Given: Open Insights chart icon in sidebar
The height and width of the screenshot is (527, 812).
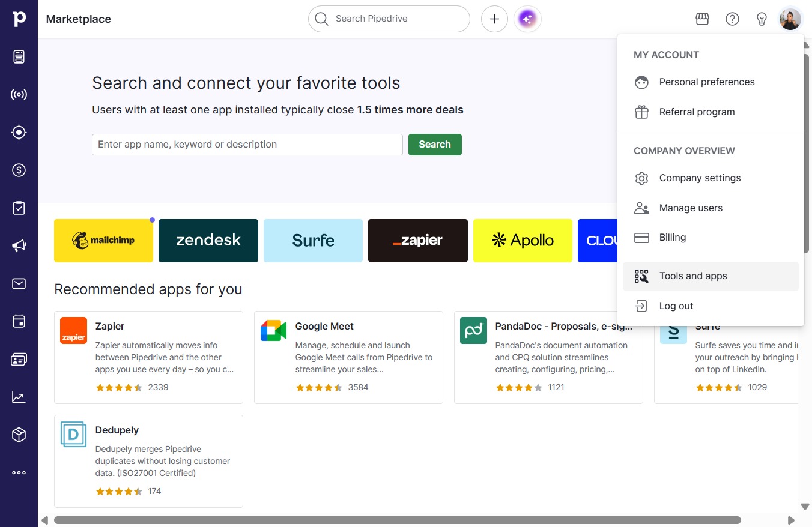Looking at the screenshot, I should (x=19, y=397).
